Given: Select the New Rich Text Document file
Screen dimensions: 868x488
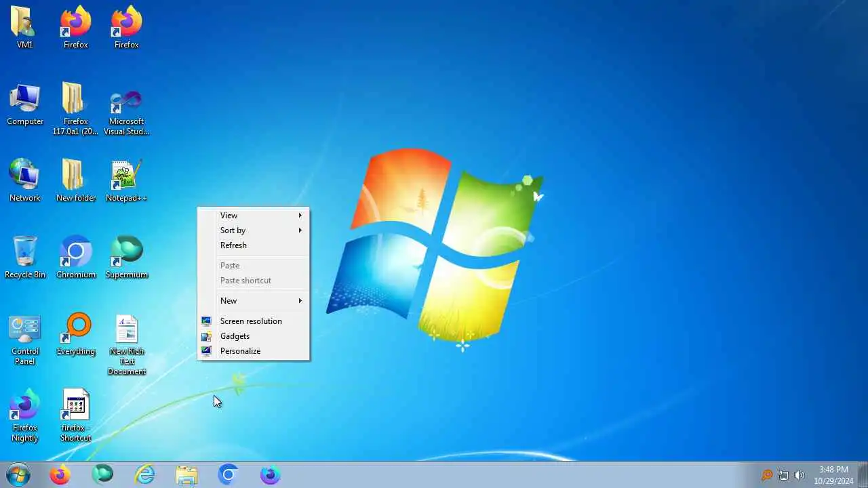Looking at the screenshot, I should 127,344.
